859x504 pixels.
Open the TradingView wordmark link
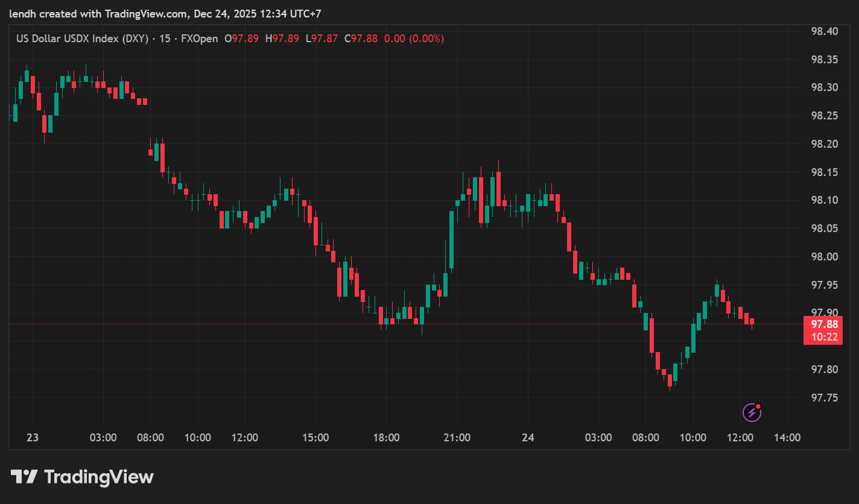[x=99, y=477]
